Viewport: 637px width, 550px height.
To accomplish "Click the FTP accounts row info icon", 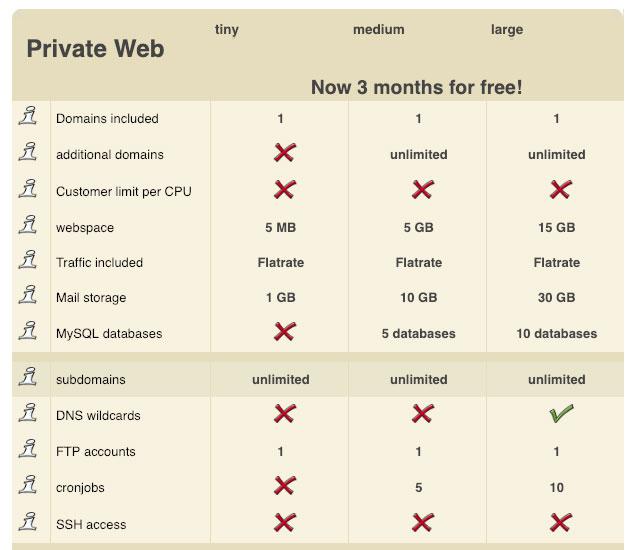I will 28,448.
